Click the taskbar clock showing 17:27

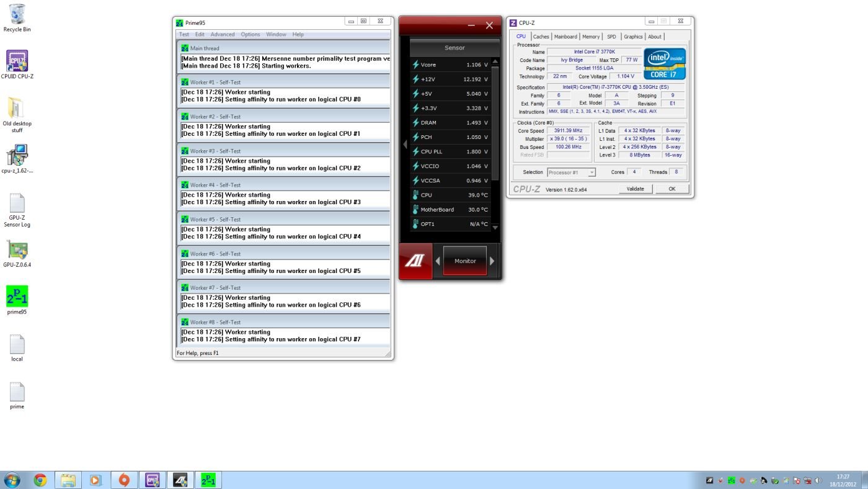pyautogui.click(x=843, y=480)
